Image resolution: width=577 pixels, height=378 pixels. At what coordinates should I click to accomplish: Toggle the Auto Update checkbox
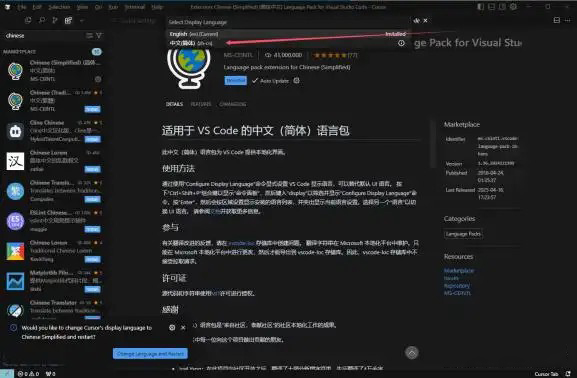[255, 81]
